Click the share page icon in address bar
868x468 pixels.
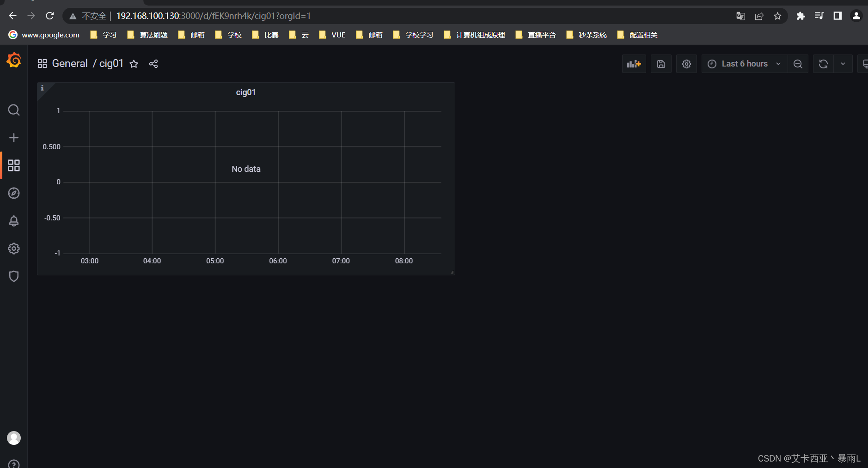point(759,16)
